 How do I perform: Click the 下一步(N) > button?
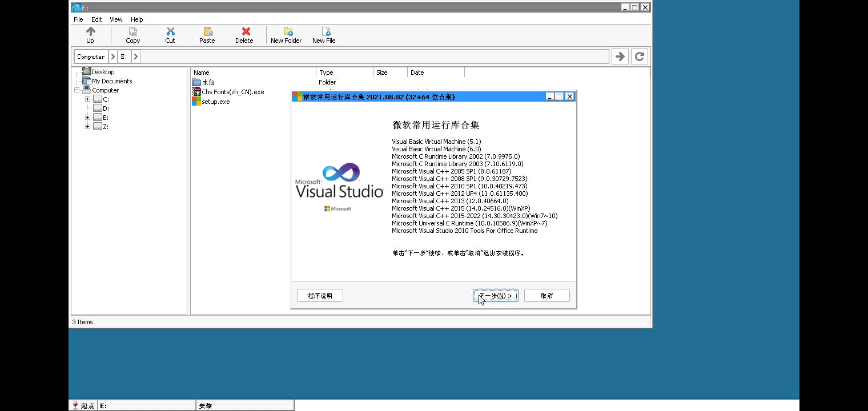pyautogui.click(x=495, y=296)
